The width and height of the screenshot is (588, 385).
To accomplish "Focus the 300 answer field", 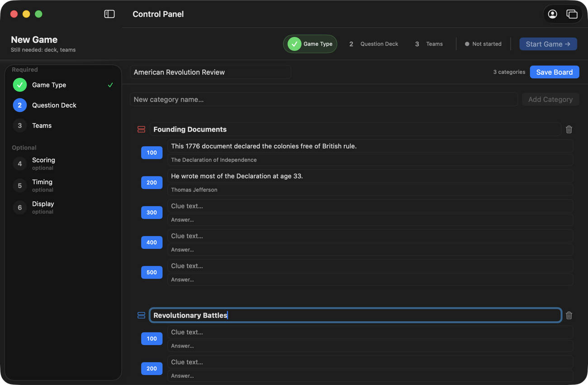I will pos(370,219).
